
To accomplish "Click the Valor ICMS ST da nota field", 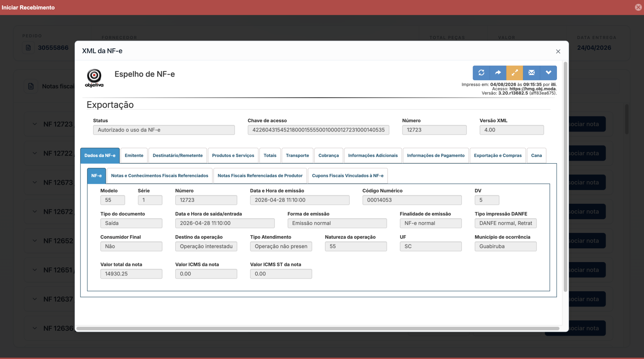I will click(x=281, y=274).
